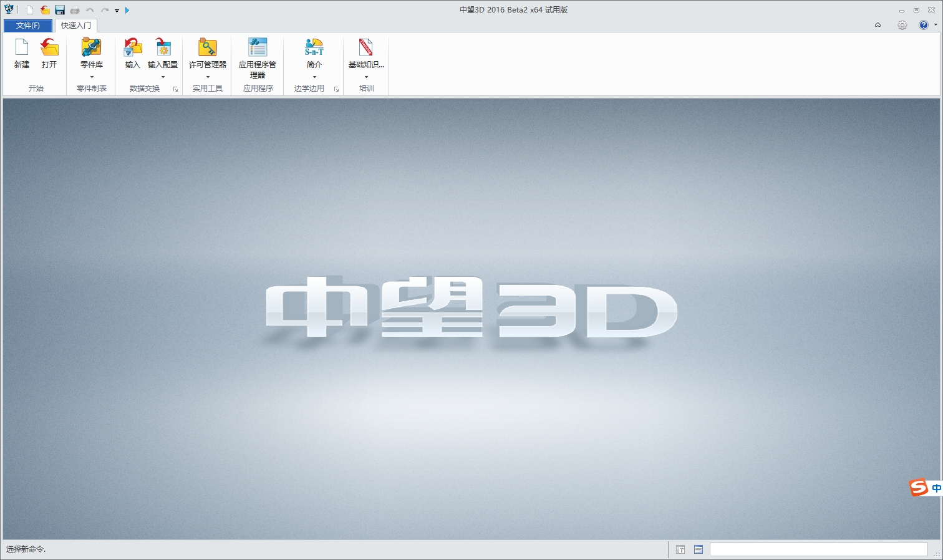Click the 数据交换 group launcher arrow
The width and height of the screenshot is (943, 560).
(x=176, y=89)
